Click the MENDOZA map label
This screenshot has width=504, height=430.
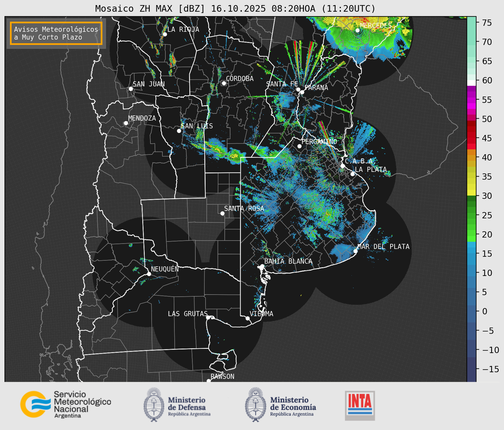[142, 118]
